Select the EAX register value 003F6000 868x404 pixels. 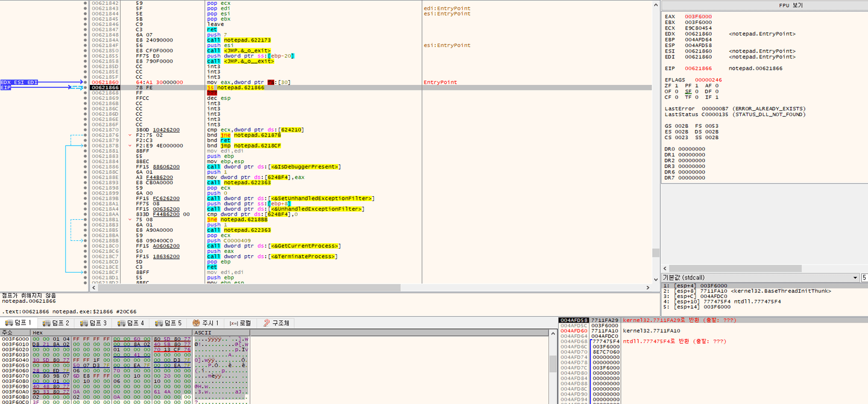pyautogui.click(x=698, y=16)
